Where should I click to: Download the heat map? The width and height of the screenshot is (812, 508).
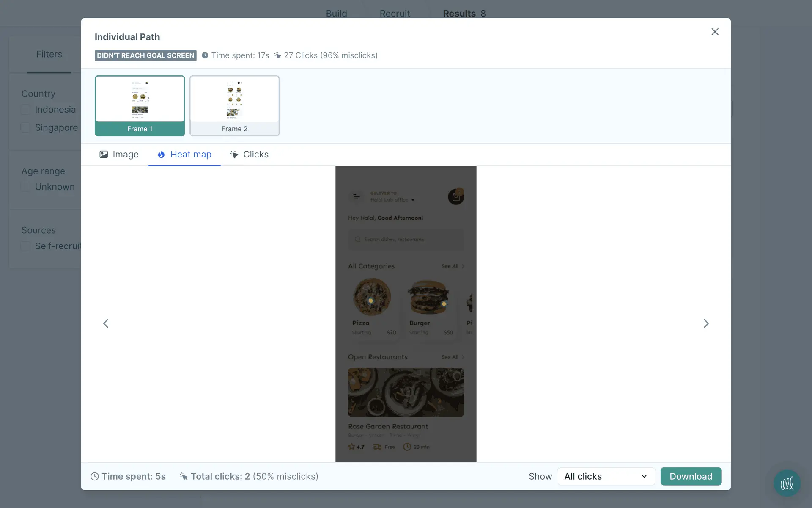click(691, 476)
